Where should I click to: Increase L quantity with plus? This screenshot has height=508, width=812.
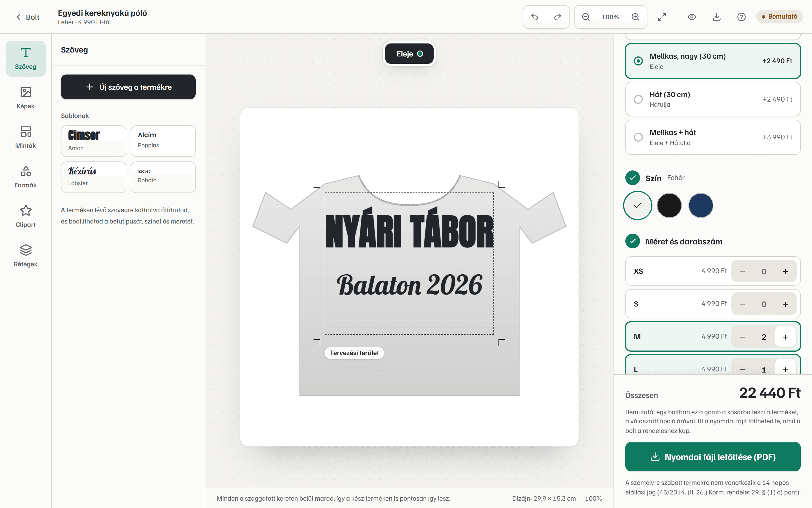[x=785, y=369]
